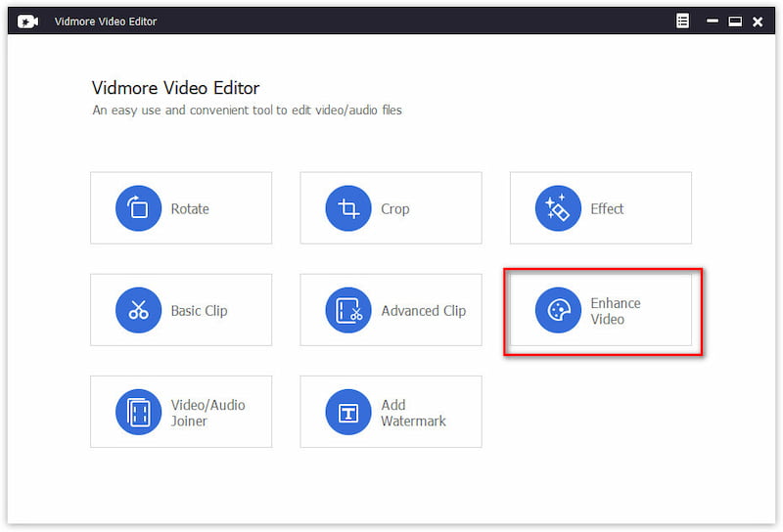Open Advanced Clip from its label

[423, 311]
